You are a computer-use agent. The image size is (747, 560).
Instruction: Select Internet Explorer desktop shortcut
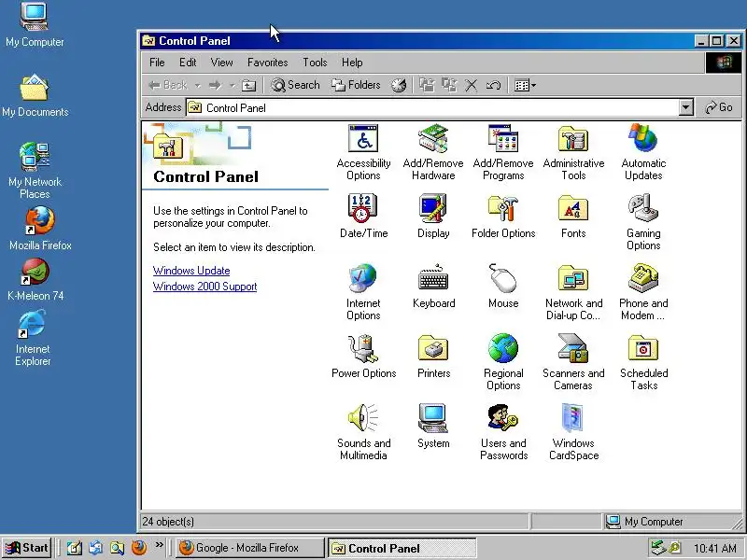click(x=33, y=338)
